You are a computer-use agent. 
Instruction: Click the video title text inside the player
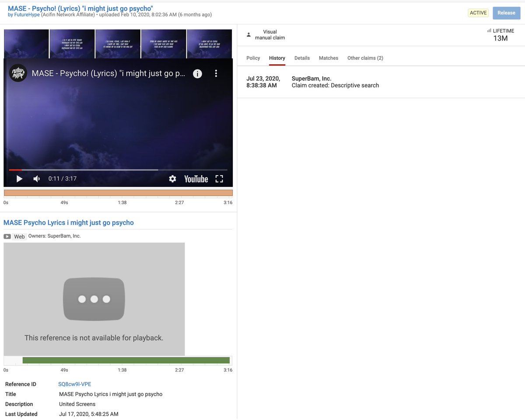[x=108, y=73]
